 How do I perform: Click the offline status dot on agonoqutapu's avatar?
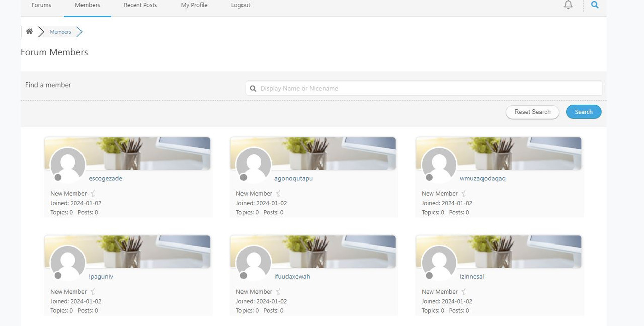click(244, 177)
